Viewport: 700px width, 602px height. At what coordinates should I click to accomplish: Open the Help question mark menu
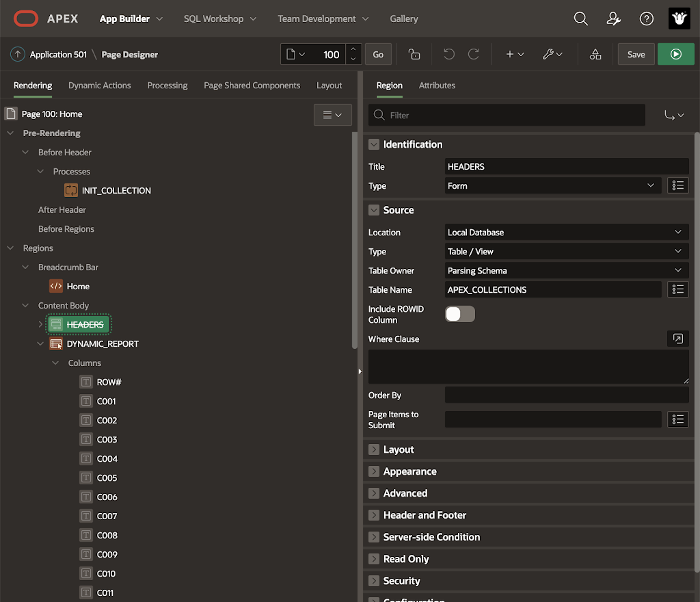pos(647,18)
